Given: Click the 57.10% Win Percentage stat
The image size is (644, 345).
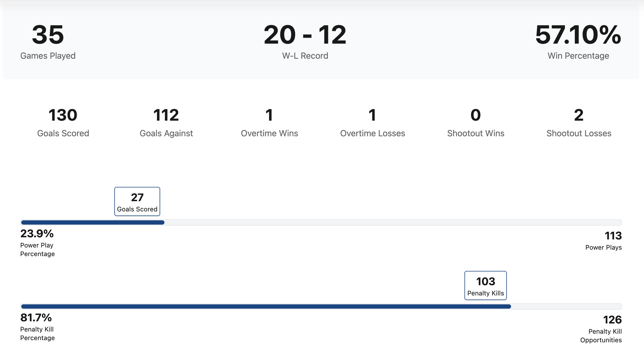Looking at the screenshot, I should coord(578,41).
